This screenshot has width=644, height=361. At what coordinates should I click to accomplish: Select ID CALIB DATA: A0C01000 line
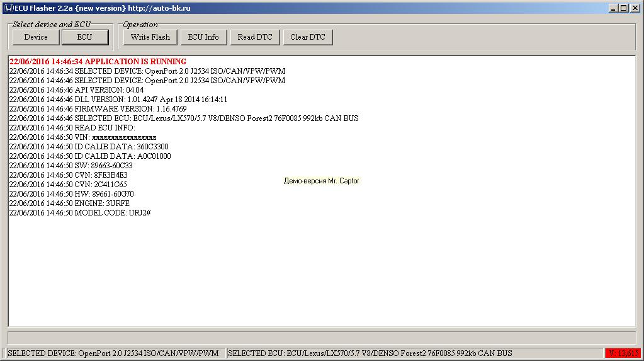pos(90,156)
